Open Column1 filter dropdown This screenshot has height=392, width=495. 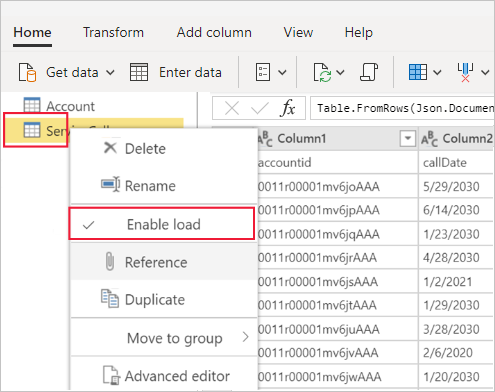coord(408,138)
